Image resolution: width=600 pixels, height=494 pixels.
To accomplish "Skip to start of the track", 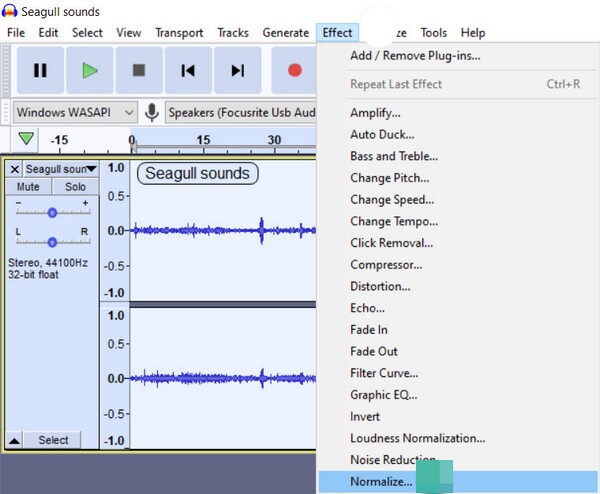I will pyautogui.click(x=188, y=70).
